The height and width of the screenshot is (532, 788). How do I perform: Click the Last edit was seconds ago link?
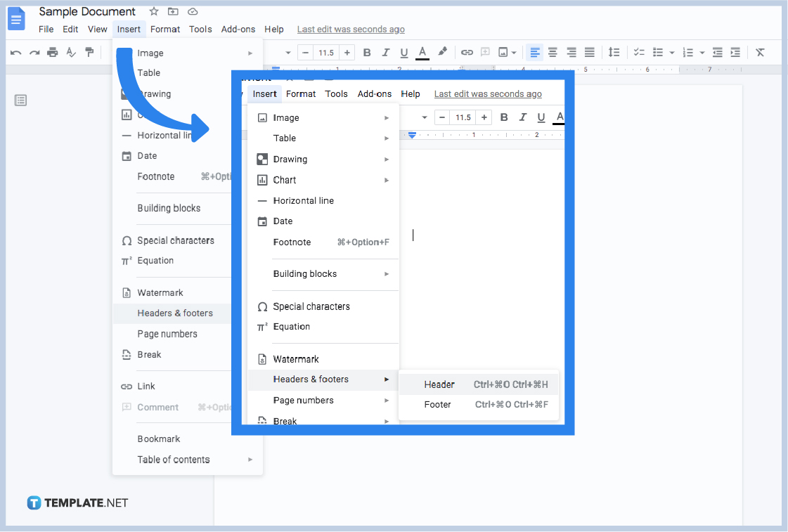488,93
